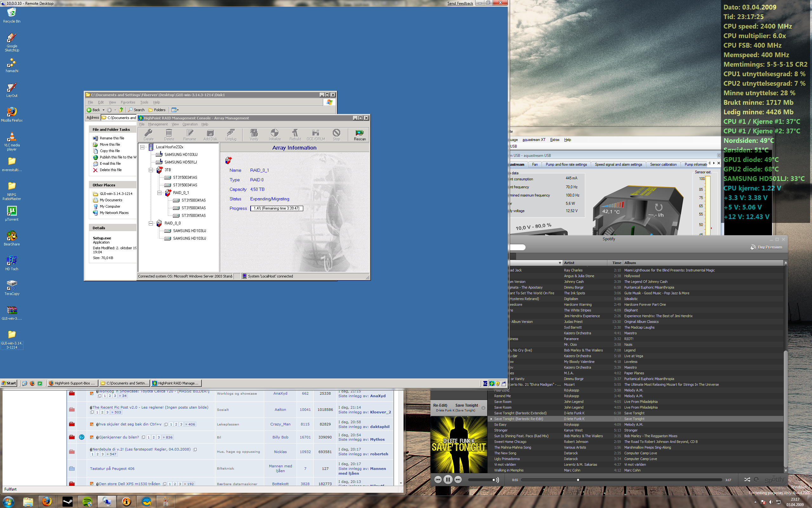Toggle shuffle in Spotify player
This screenshot has height=508, width=812.
(747, 479)
